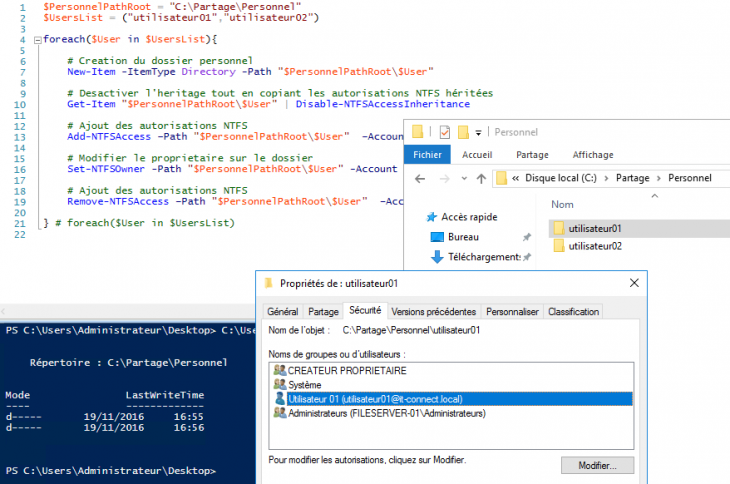Screen dimensions: 730x484
Task: Open the Quick Access Toolbar customize dropdown
Action: tap(478, 133)
